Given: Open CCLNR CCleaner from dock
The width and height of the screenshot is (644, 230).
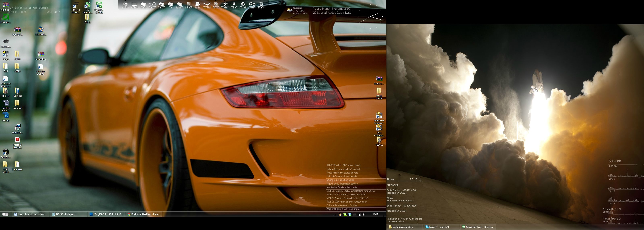Looking at the screenshot, I should point(243,4).
